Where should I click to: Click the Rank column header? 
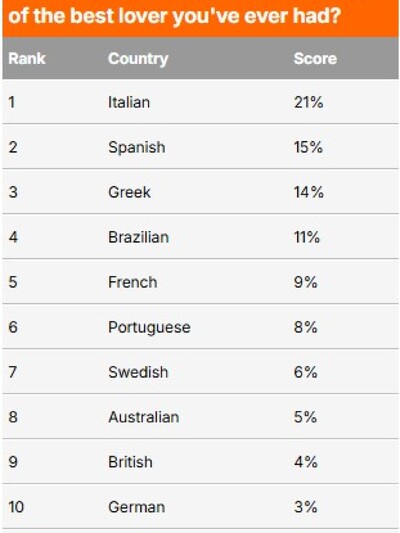27,58
